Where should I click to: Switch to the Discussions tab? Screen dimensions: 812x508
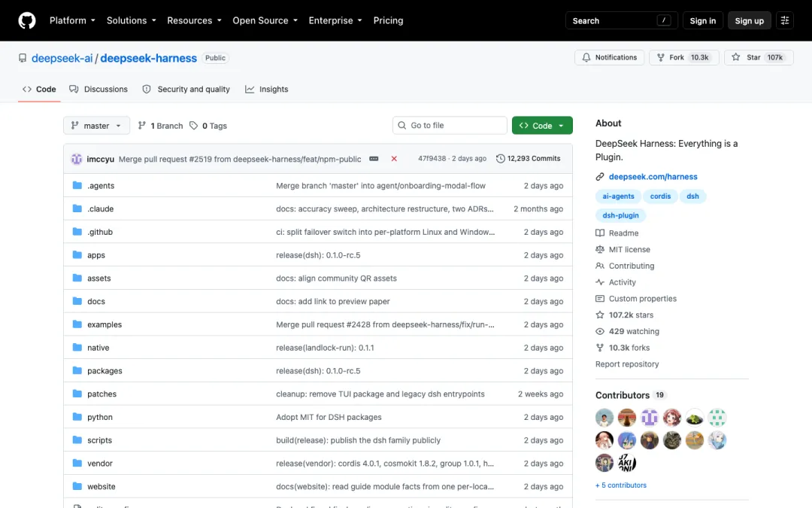(x=98, y=89)
